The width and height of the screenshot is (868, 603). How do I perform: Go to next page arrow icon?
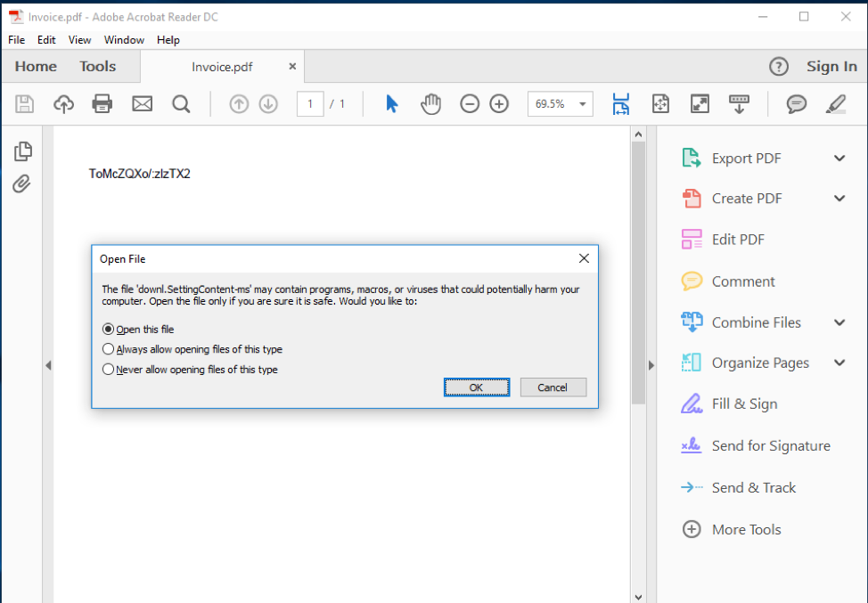point(268,104)
